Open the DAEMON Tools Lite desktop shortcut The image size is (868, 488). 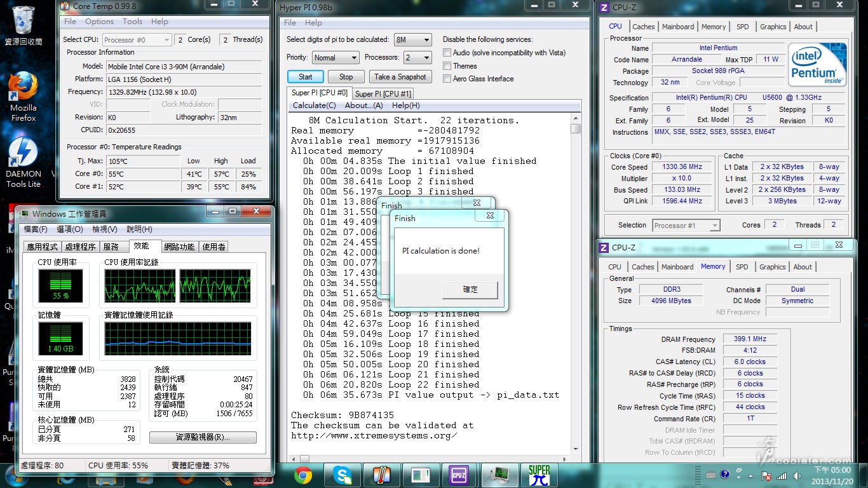pyautogui.click(x=23, y=163)
